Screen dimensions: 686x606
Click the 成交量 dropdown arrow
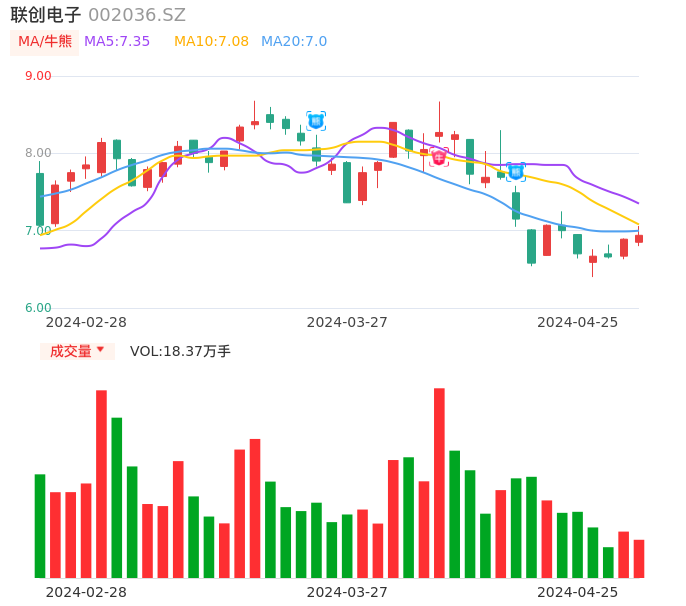click(x=100, y=350)
